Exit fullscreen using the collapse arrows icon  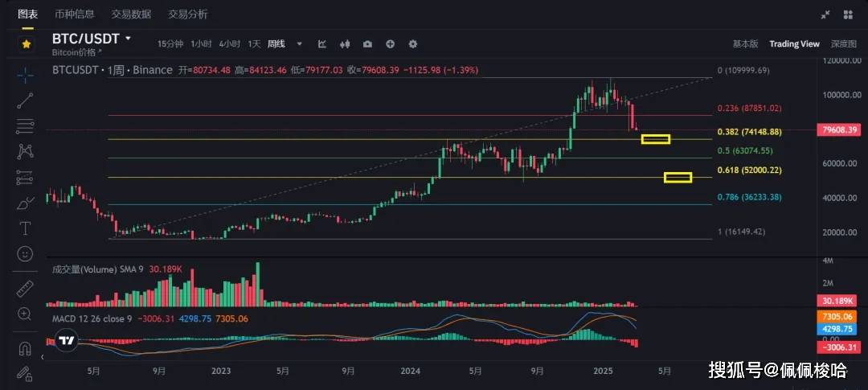825,14
